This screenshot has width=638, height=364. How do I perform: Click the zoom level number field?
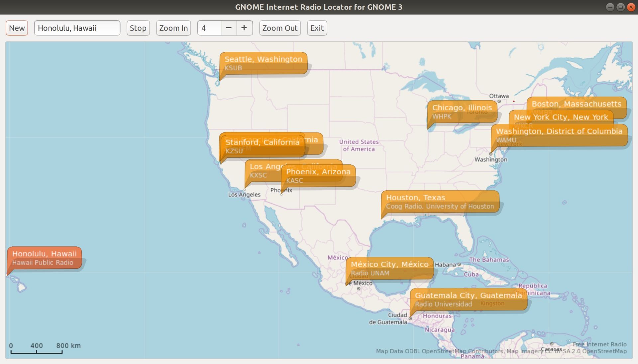pos(209,28)
